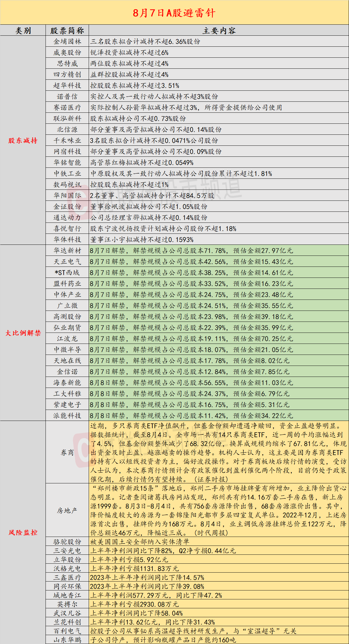Select stock name 沃格光电
349x644 pixels.
coord(67,568)
